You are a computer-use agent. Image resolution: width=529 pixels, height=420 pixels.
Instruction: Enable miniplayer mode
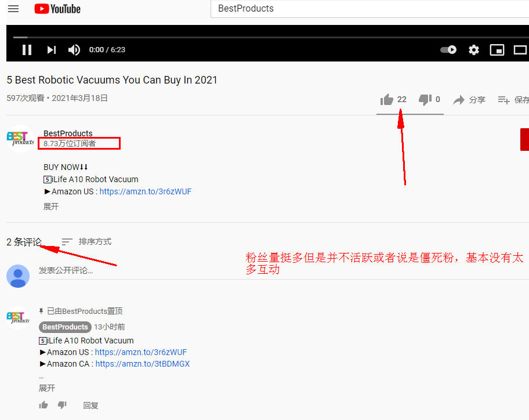coord(497,50)
